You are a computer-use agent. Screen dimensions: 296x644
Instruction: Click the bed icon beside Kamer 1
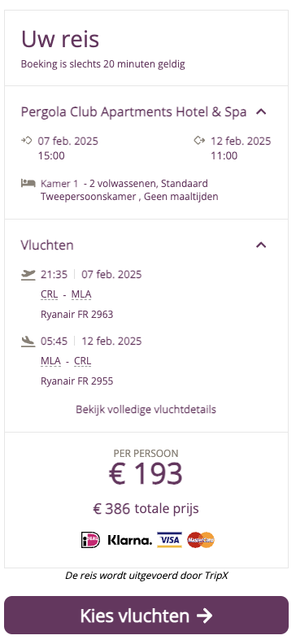click(28, 183)
